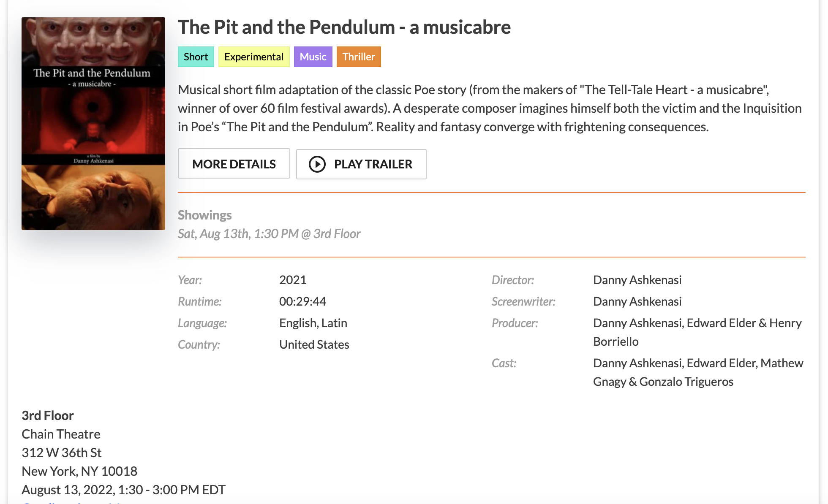
Task: Select the Short genre tag
Action: (x=196, y=57)
